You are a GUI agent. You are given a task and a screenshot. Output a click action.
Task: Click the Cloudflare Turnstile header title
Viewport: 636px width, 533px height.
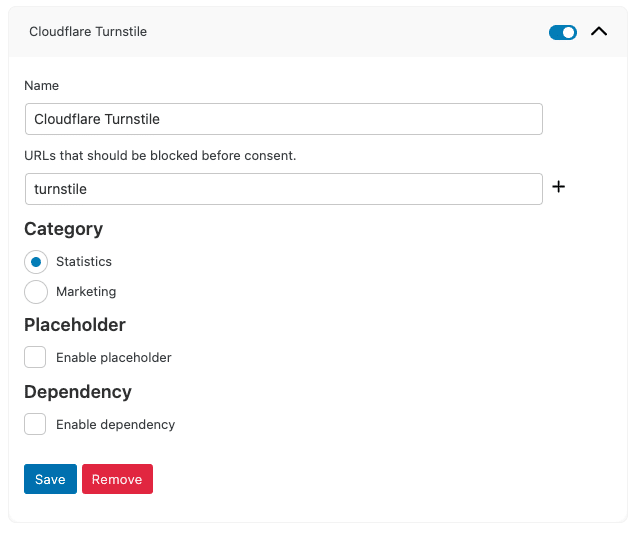[x=88, y=32]
